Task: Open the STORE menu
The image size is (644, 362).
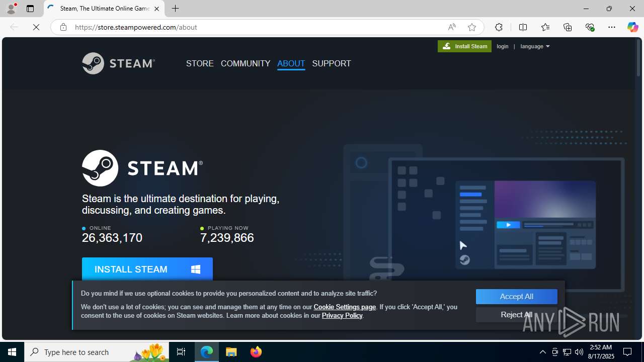Action: tap(200, 63)
